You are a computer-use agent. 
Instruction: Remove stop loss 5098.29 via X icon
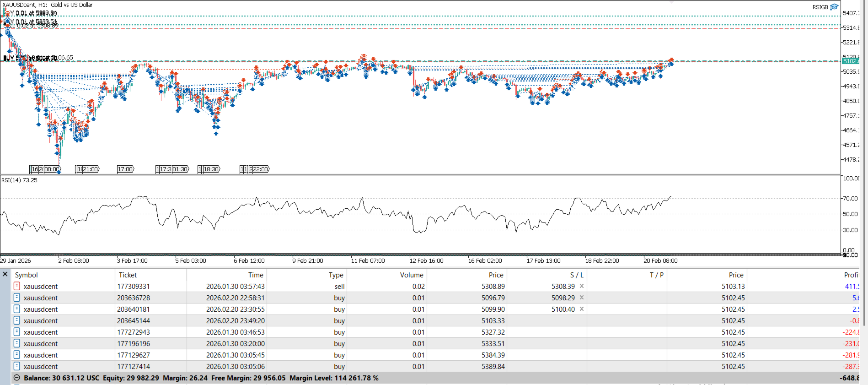point(582,298)
